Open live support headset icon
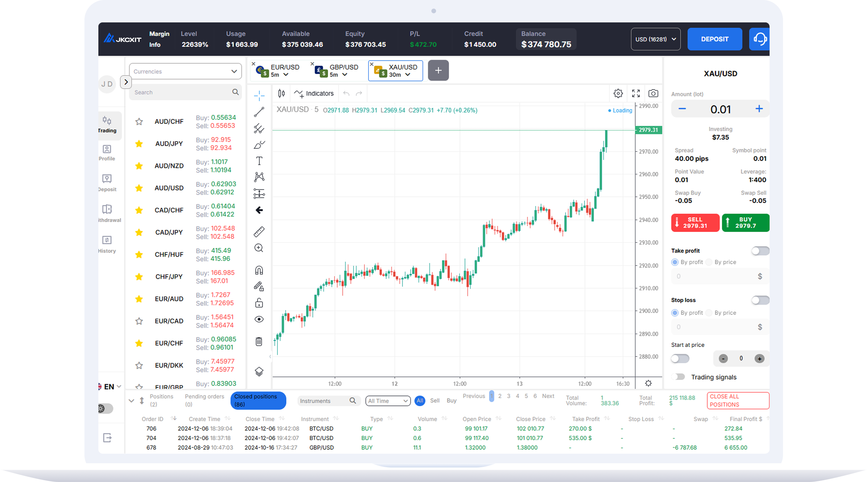 click(x=759, y=39)
